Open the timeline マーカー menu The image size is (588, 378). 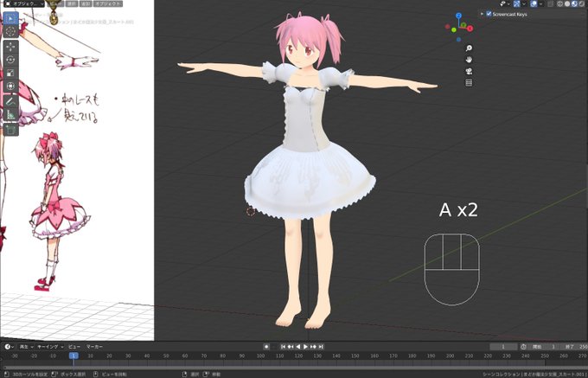coord(94,347)
